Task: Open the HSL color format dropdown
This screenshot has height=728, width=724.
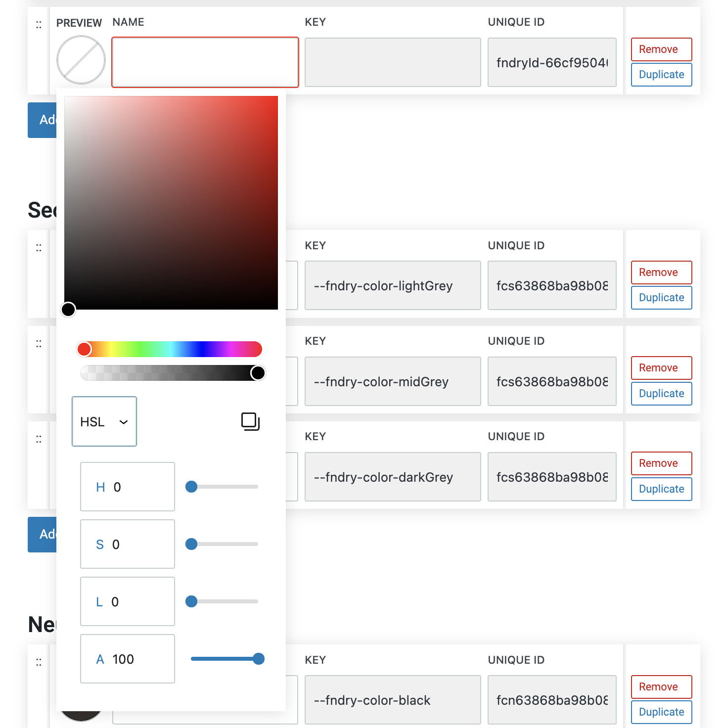Action: 104,421
